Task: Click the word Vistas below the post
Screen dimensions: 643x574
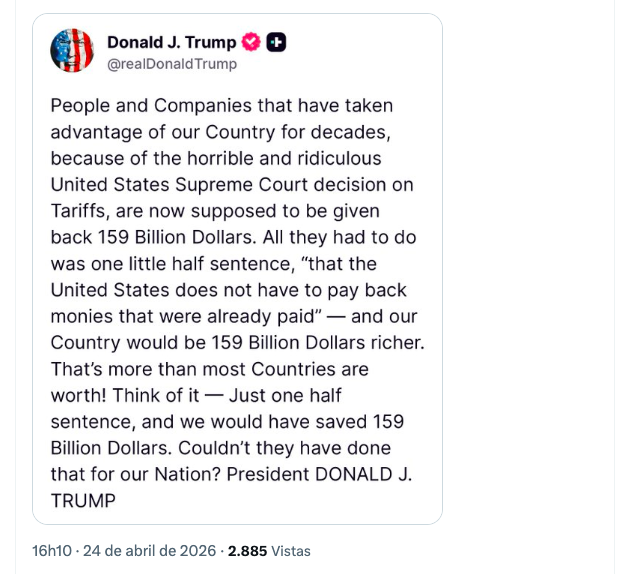Action: click(x=291, y=551)
